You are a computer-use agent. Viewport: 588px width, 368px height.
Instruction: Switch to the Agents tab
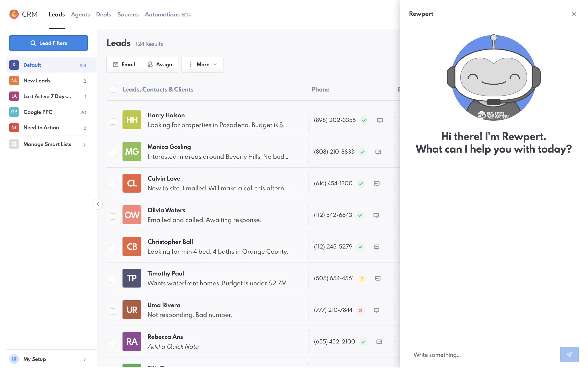pos(80,14)
